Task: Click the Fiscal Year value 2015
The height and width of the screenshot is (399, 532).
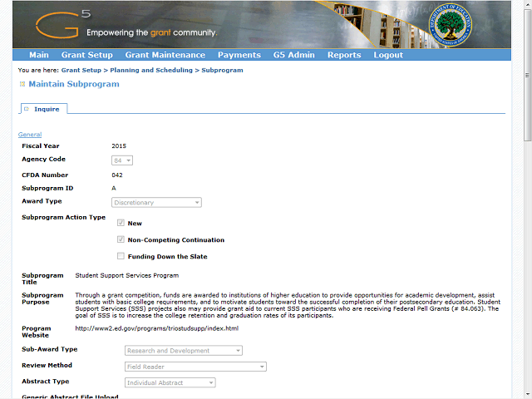Action: pos(119,146)
